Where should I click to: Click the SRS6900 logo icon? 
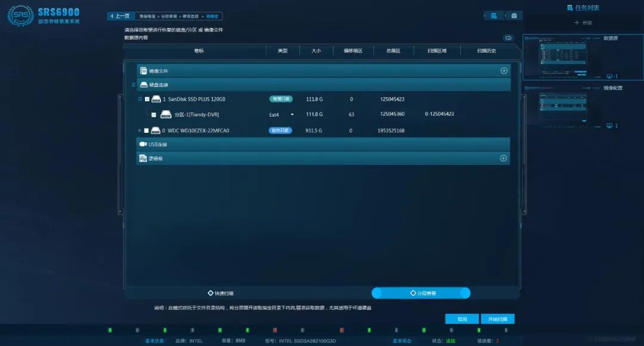20,15
